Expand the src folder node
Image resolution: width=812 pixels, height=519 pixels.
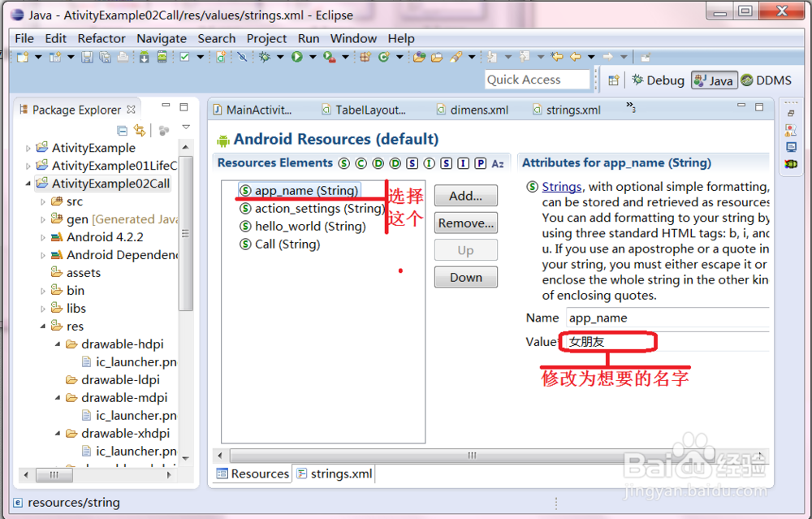tap(43, 202)
